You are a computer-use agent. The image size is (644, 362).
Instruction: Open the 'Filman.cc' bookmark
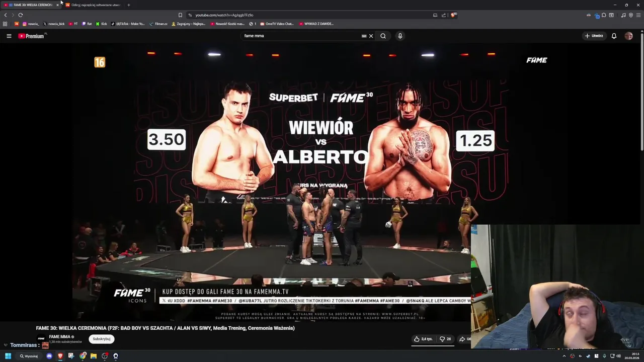(x=159, y=24)
